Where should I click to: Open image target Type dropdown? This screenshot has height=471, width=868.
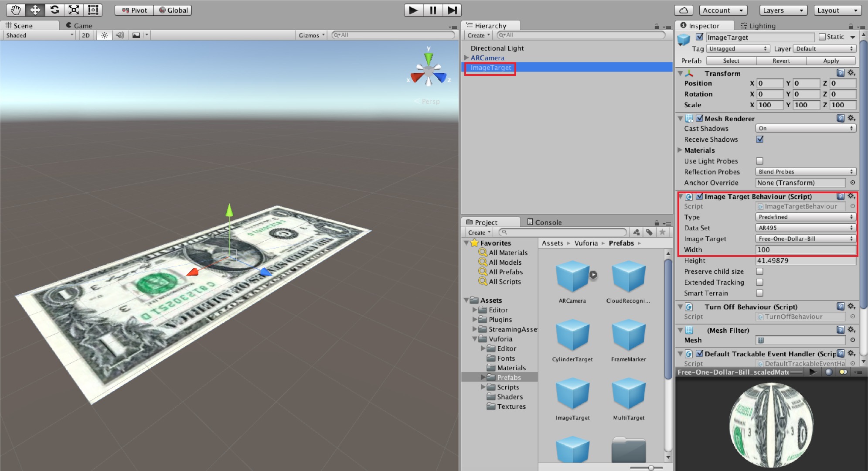[x=806, y=217]
